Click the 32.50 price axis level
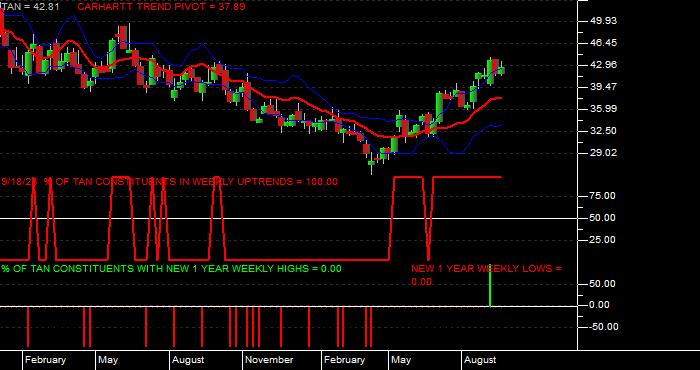 coord(604,131)
